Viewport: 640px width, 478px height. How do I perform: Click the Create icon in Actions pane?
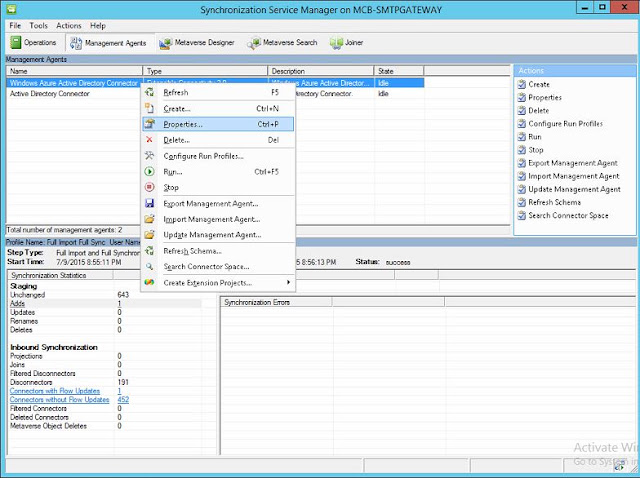click(x=522, y=84)
